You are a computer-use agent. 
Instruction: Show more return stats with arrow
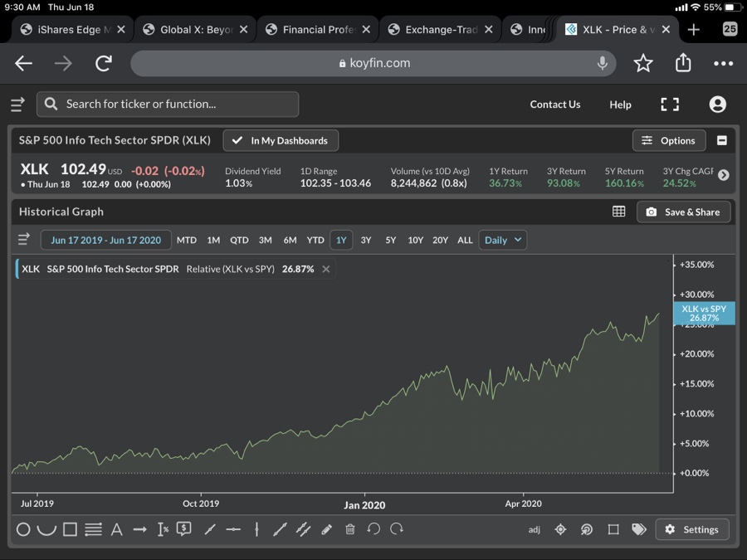pos(723,175)
